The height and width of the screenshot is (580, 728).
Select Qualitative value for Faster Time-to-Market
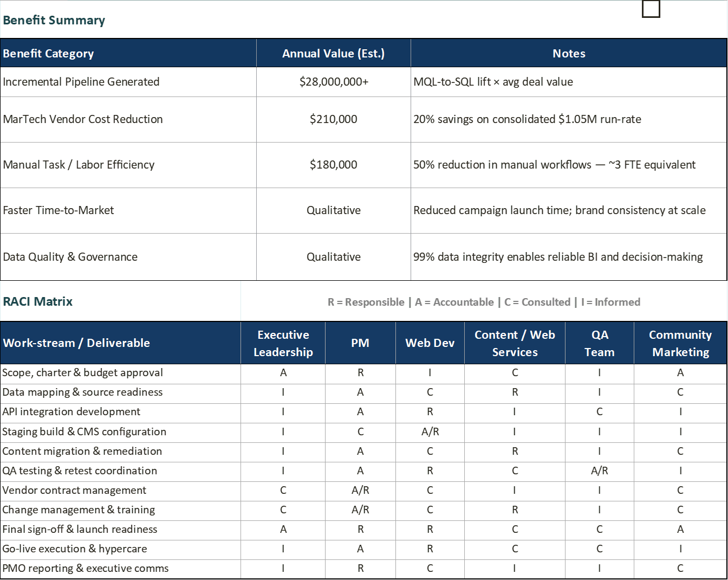coord(334,210)
